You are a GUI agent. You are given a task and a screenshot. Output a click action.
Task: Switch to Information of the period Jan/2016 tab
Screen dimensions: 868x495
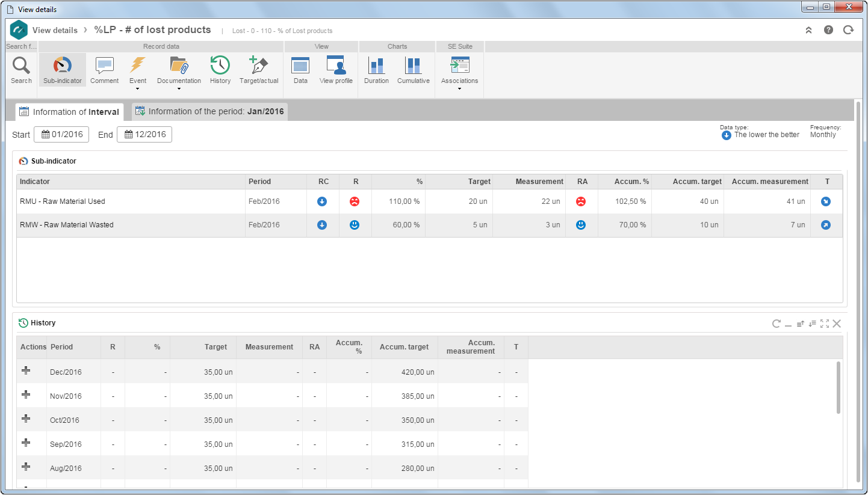coord(210,112)
